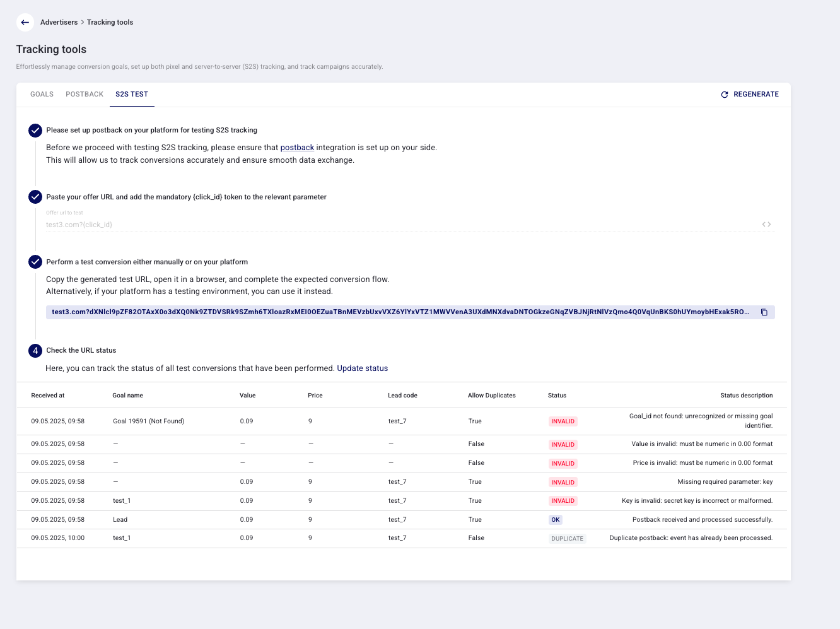
Task: Click the Status column header
Action: pyautogui.click(x=557, y=396)
